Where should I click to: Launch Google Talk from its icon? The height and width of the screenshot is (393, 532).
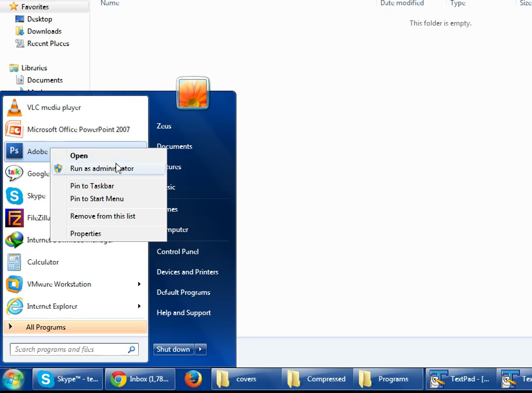click(14, 173)
